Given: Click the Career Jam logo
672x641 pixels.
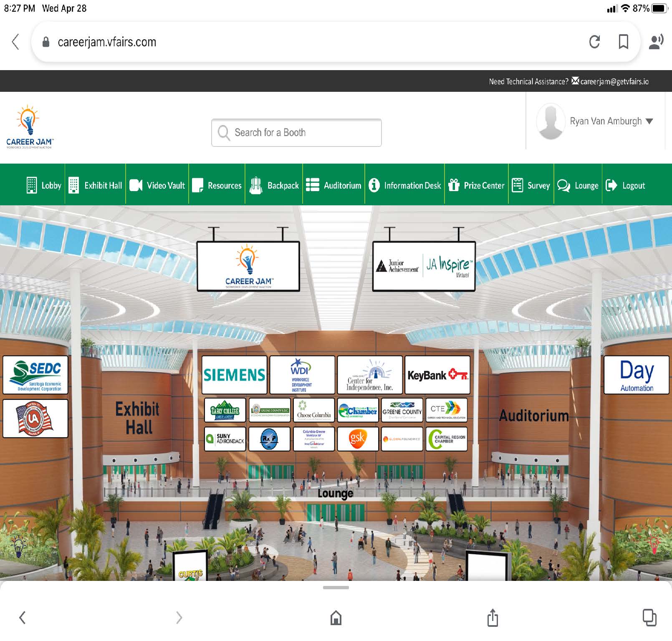Looking at the screenshot, I should coord(30,127).
